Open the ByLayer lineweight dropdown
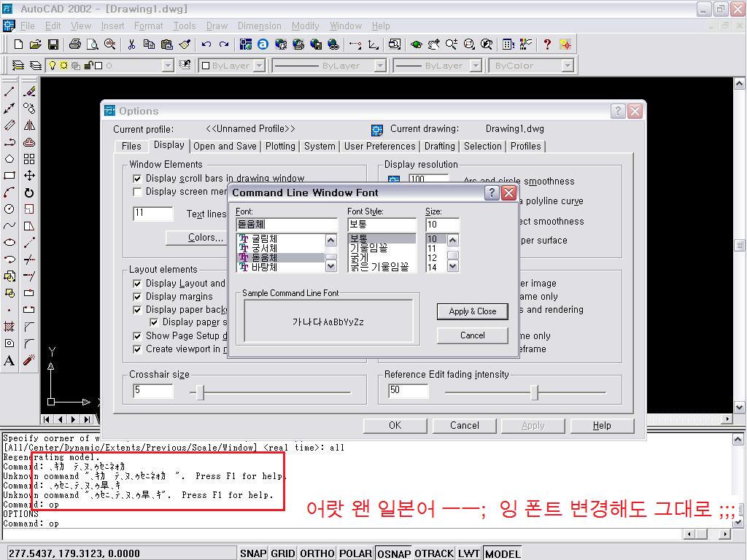Image resolution: width=747 pixels, height=560 pixels. pos(476,65)
